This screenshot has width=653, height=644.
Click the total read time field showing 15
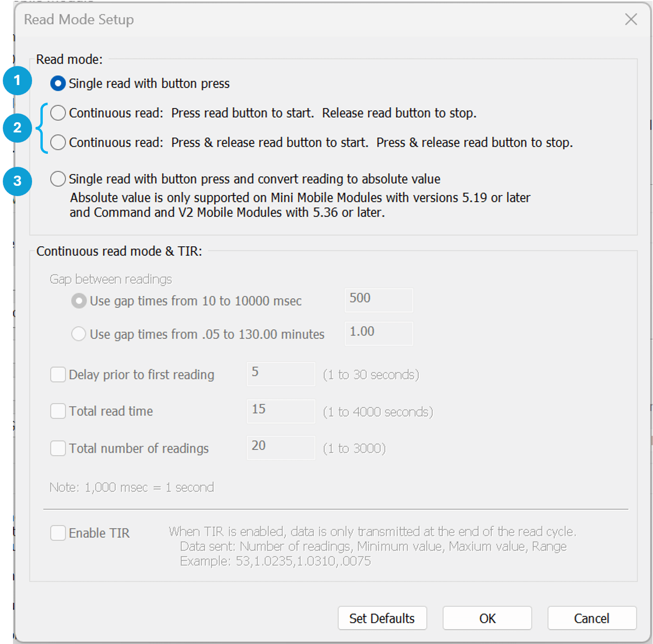pyautogui.click(x=281, y=411)
